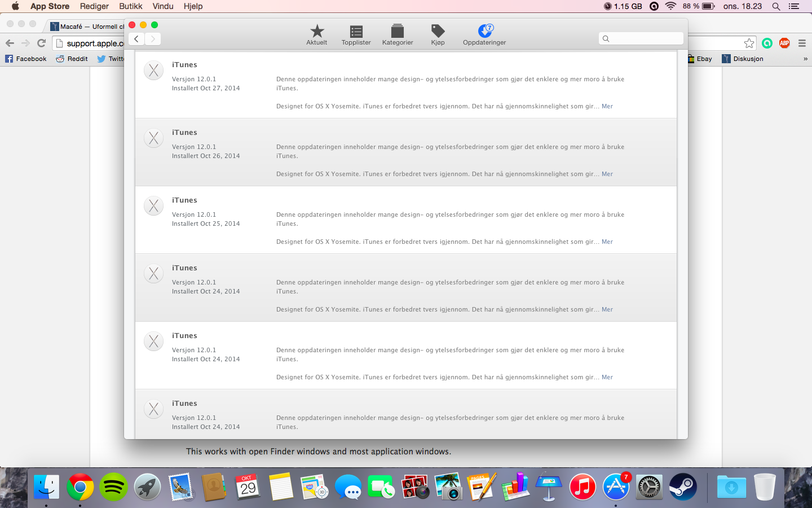Open the Oppdateringer updates tab
The height and width of the screenshot is (508, 812).
[484, 35]
